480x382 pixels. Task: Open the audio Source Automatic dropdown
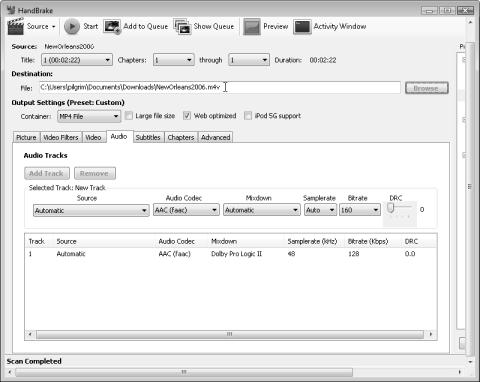91,210
